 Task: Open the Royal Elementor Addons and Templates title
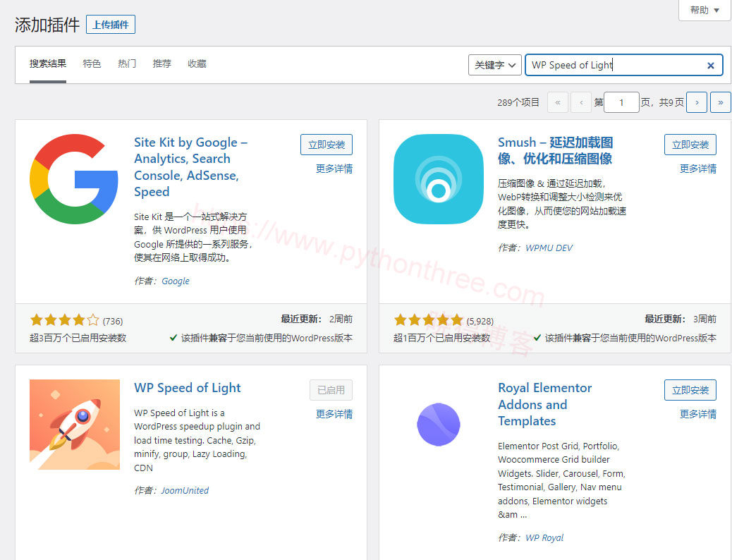click(x=545, y=404)
